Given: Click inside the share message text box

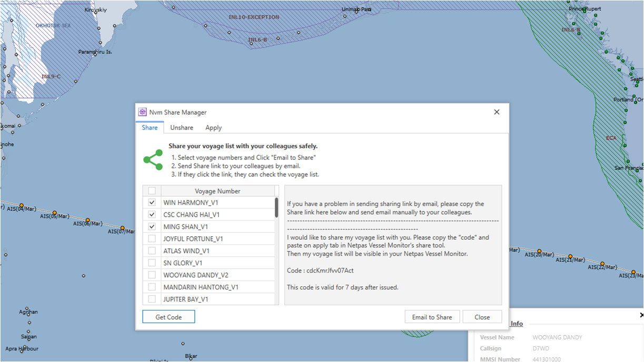Looking at the screenshot, I should (x=393, y=245).
